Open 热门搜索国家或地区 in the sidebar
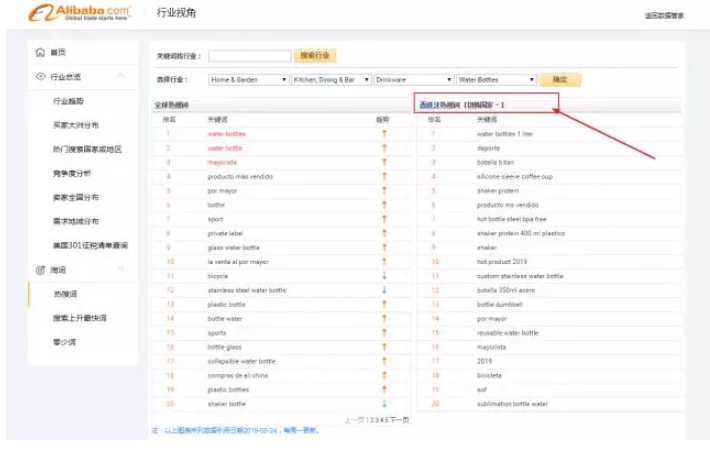710x461 pixels. [87, 149]
